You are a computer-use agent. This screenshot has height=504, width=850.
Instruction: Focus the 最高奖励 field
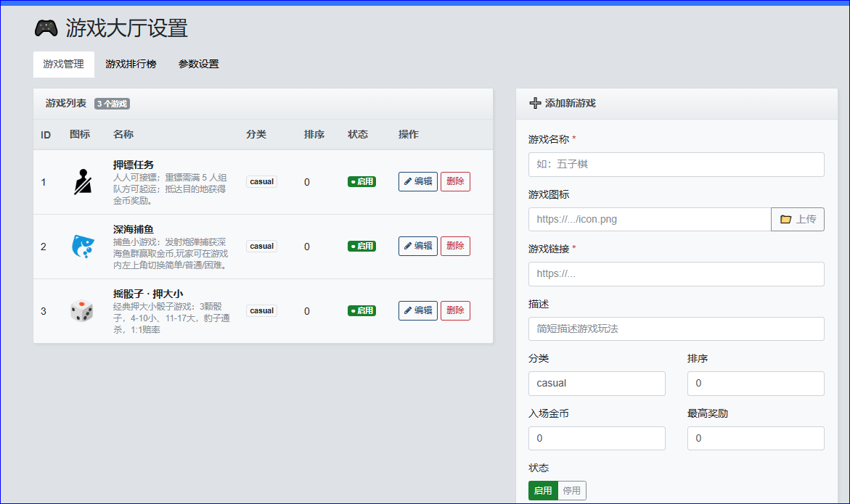[x=756, y=438]
